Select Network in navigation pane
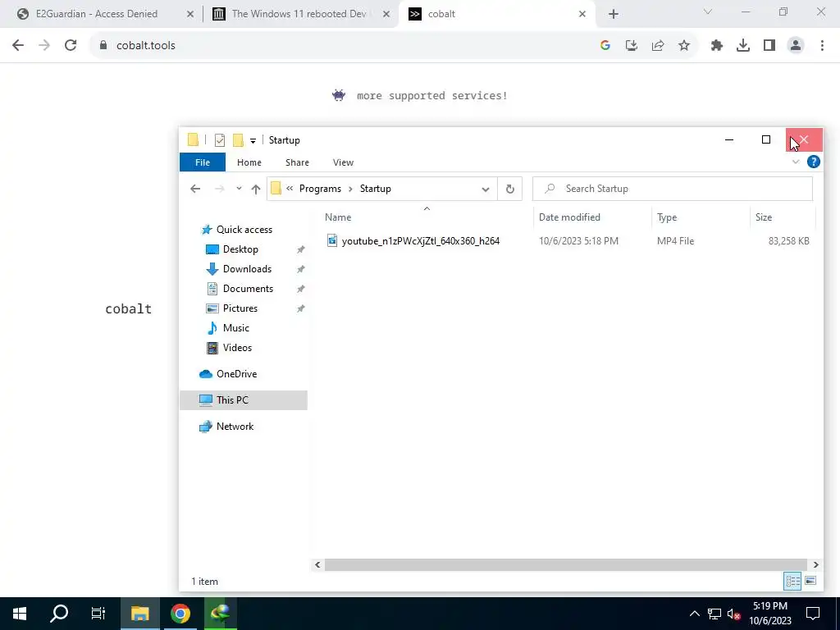The image size is (840, 630). tap(235, 427)
